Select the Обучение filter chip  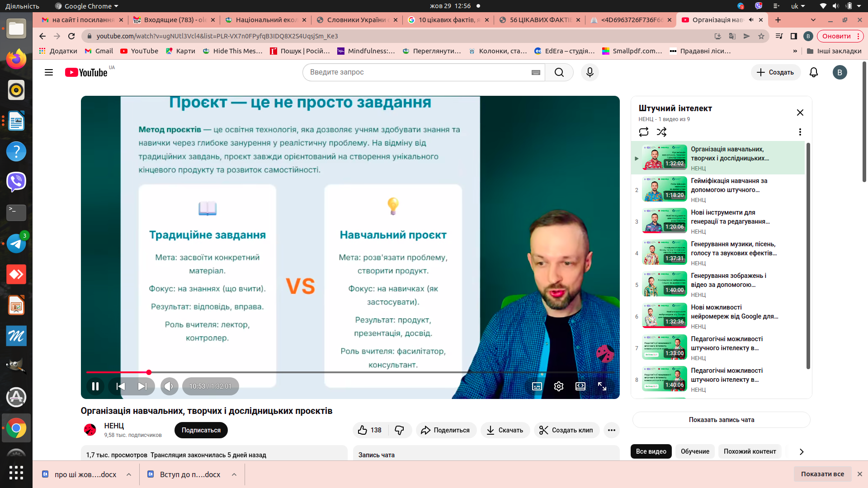[x=695, y=451]
